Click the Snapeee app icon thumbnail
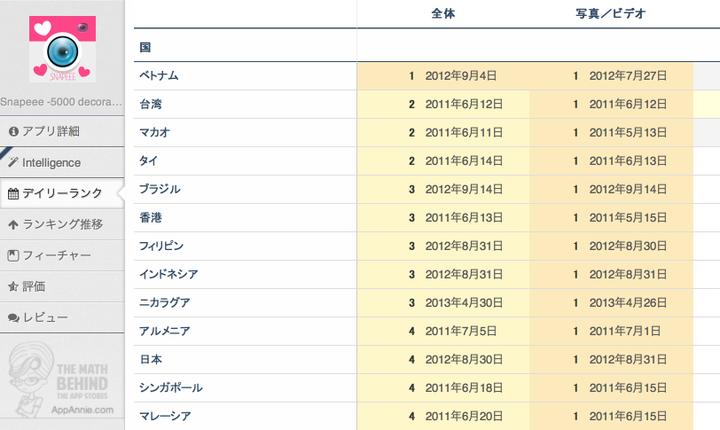Image resolution: width=720 pixels, height=430 pixels. 62,47
